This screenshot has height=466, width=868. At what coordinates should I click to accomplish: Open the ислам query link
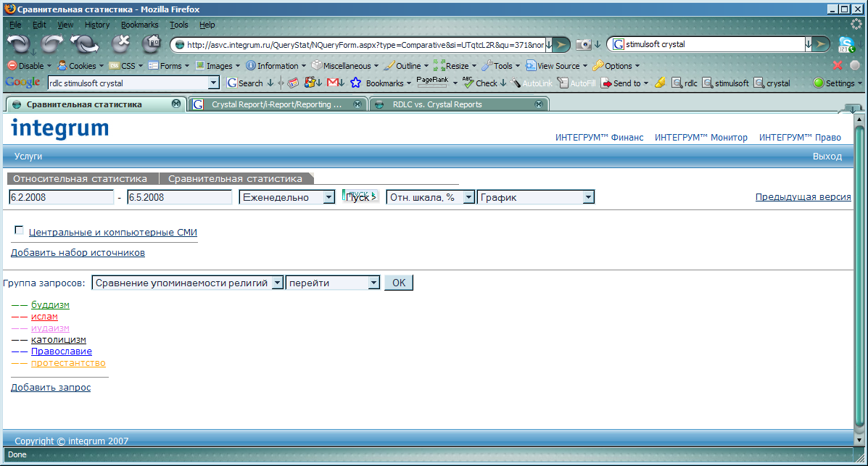[x=44, y=317]
